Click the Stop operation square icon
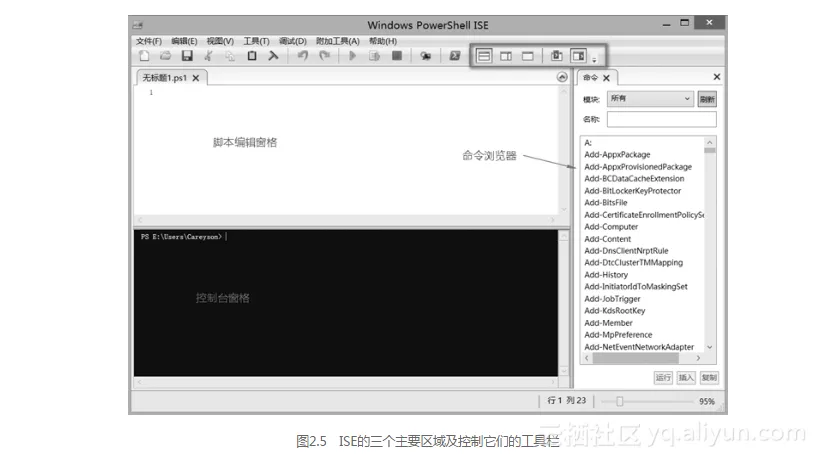Screen dimensions: 817x458 click(x=397, y=56)
